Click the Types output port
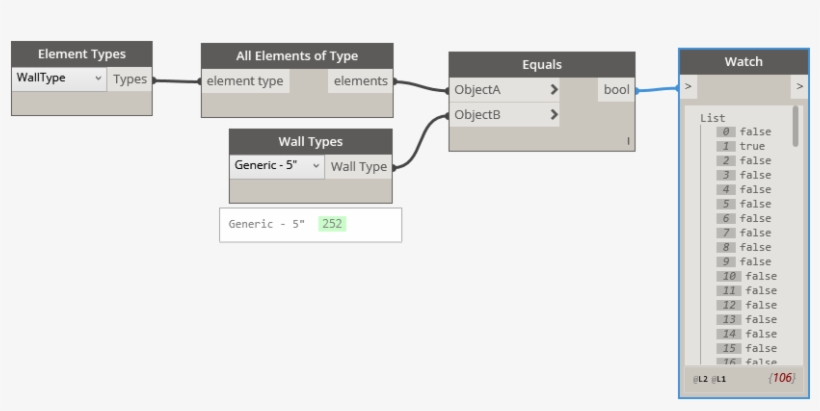820x411 pixels. tap(130, 79)
